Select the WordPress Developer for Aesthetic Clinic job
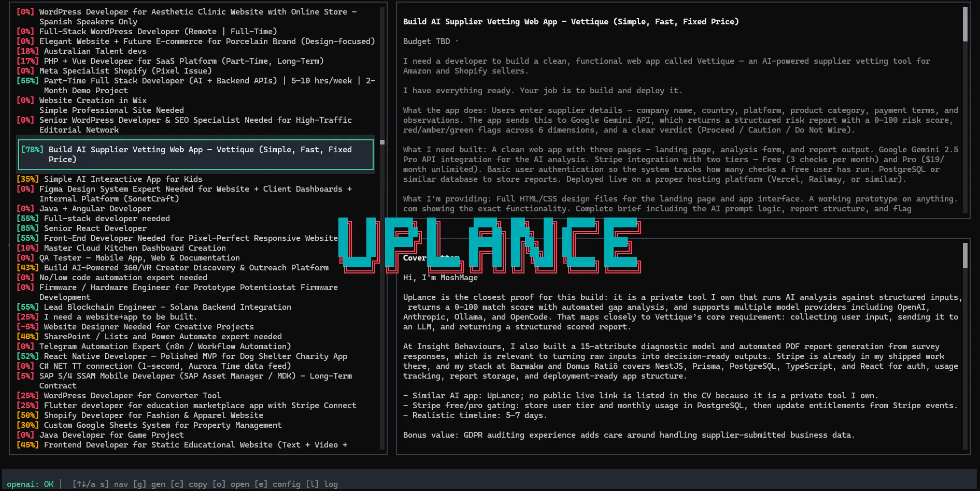 [196, 17]
